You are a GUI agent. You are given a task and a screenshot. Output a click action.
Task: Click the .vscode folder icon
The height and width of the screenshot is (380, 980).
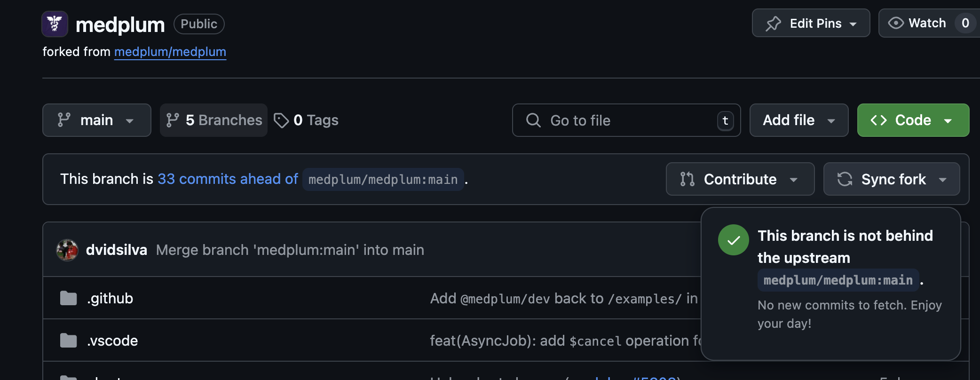point(69,340)
